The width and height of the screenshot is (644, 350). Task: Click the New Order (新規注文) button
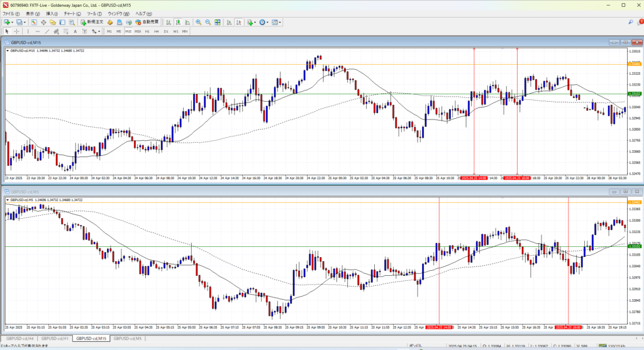point(92,22)
